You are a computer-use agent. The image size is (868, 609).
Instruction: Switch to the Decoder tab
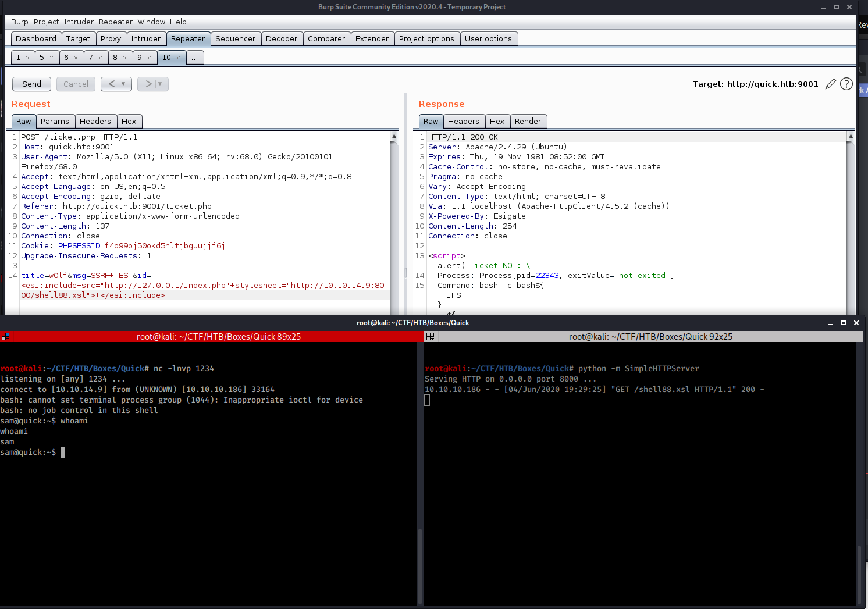point(282,38)
